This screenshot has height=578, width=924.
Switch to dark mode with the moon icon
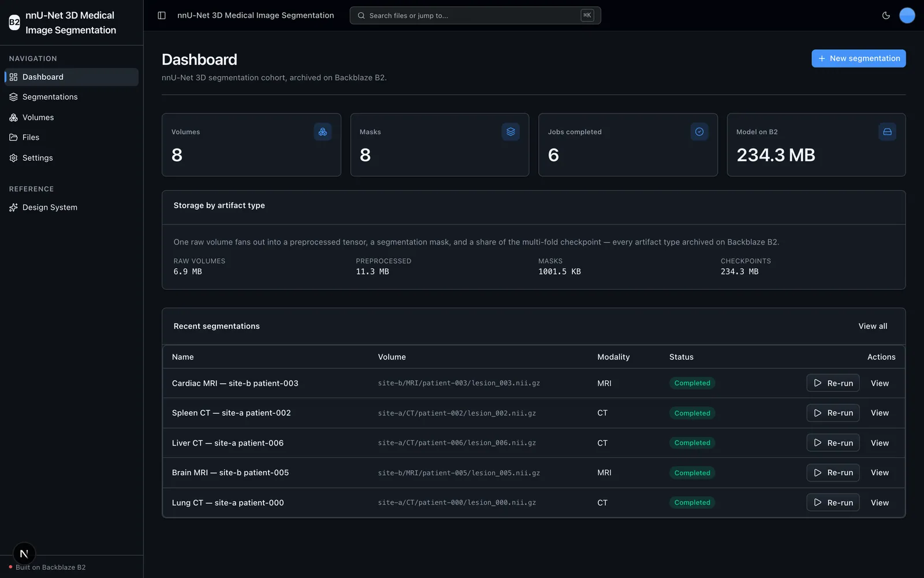[886, 16]
